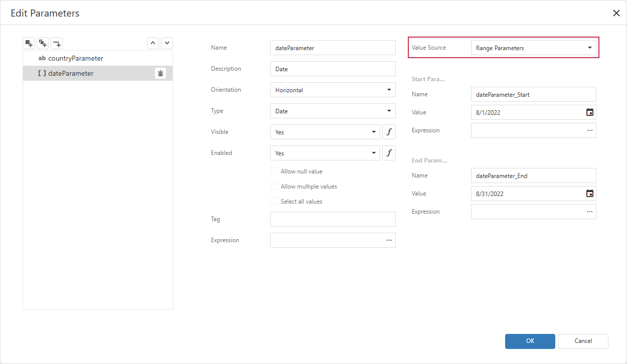Click the End Param... section heading

point(429,160)
